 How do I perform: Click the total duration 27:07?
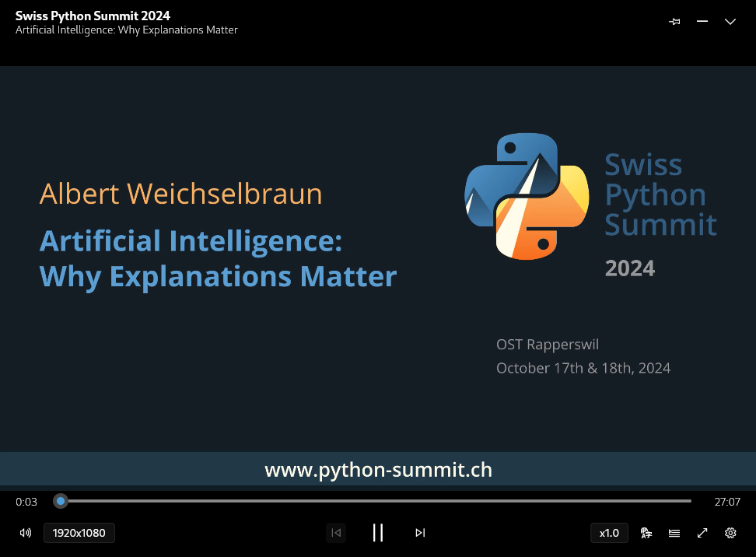[727, 502]
